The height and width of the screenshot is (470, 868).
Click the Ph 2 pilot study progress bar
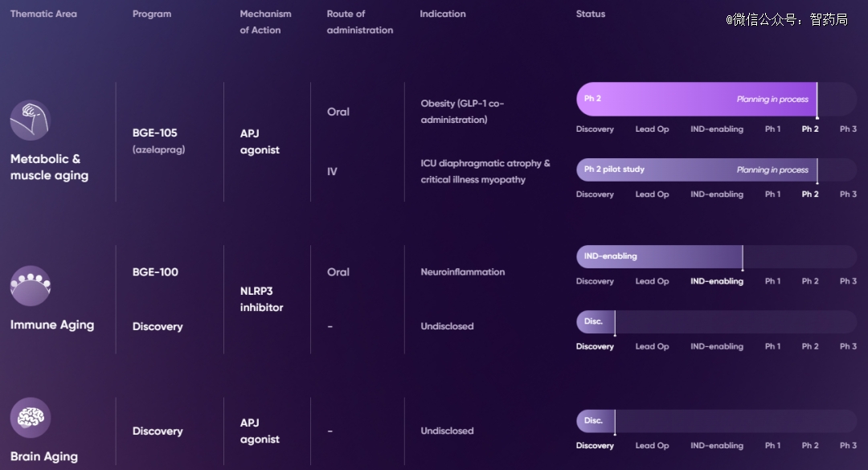coord(697,170)
